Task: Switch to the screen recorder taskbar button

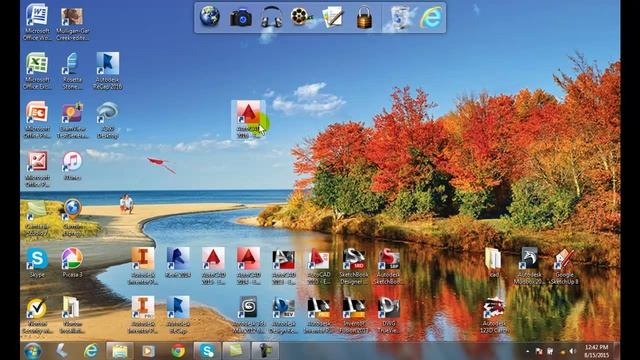Action: 265,351
